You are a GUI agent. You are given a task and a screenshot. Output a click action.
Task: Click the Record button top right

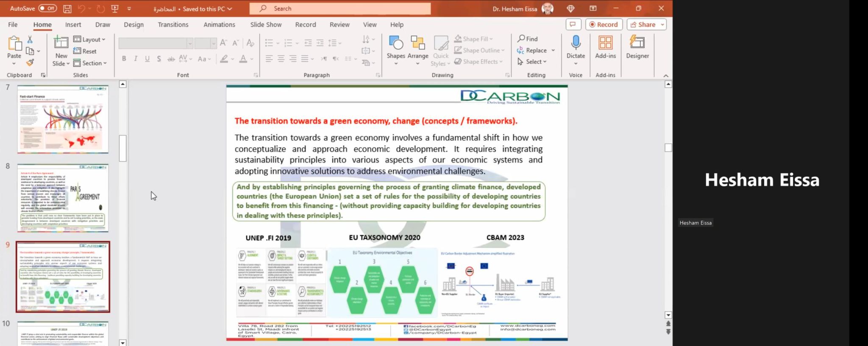point(604,25)
